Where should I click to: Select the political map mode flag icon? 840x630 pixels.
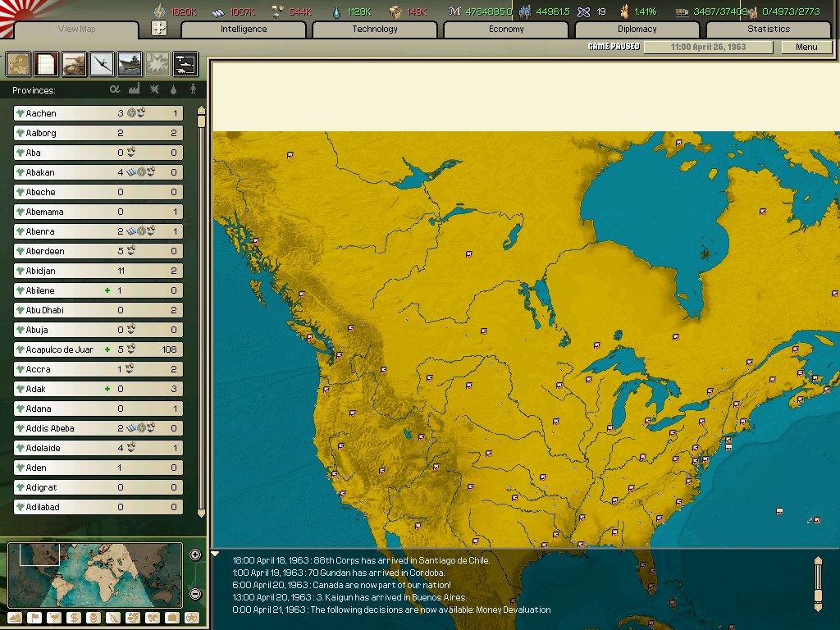tap(35, 616)
